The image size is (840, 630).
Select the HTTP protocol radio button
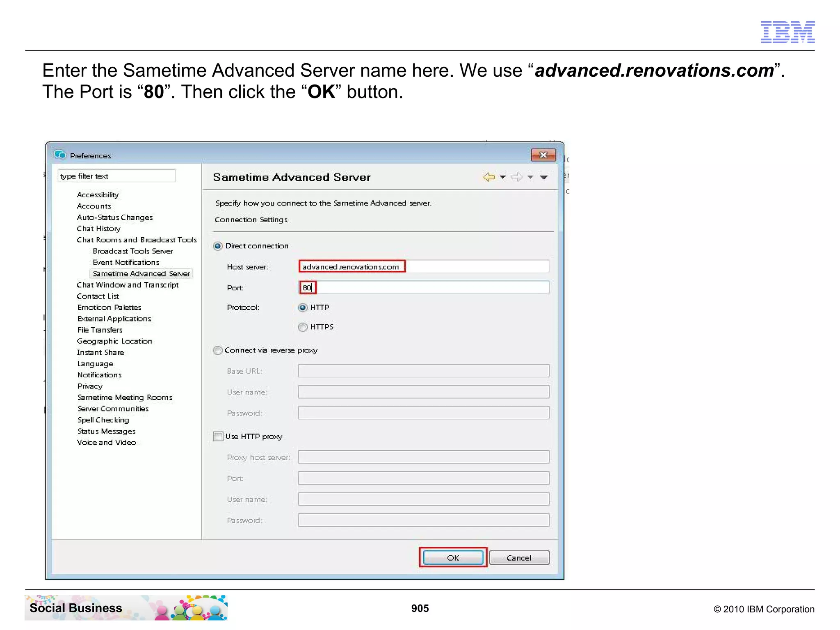click(303, 308)
